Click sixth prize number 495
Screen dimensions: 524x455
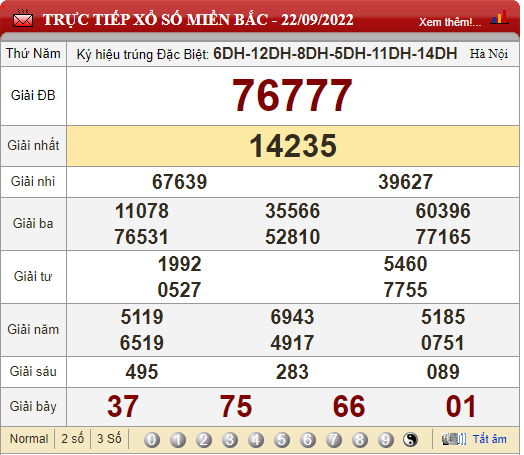[142, 372]
